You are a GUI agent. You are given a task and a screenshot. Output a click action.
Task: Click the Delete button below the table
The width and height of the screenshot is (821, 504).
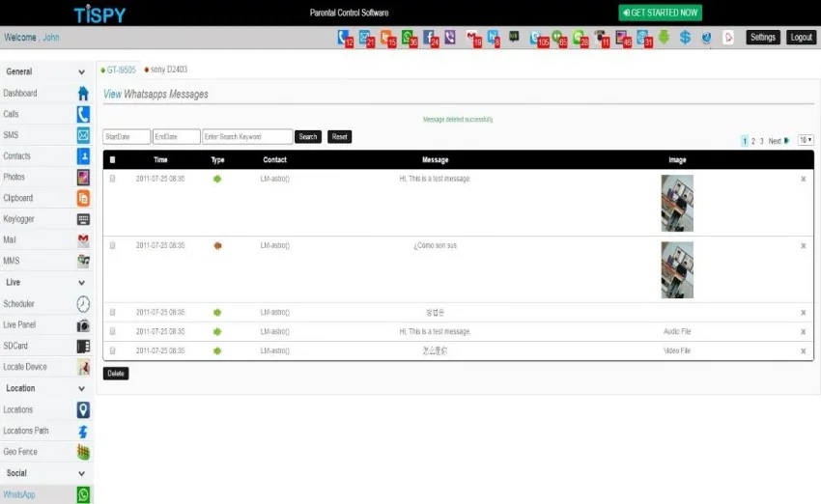(116, 373)
